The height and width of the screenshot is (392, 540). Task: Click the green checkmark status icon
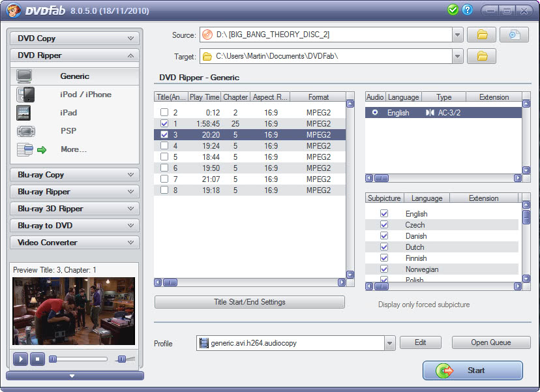click(453, 10)
